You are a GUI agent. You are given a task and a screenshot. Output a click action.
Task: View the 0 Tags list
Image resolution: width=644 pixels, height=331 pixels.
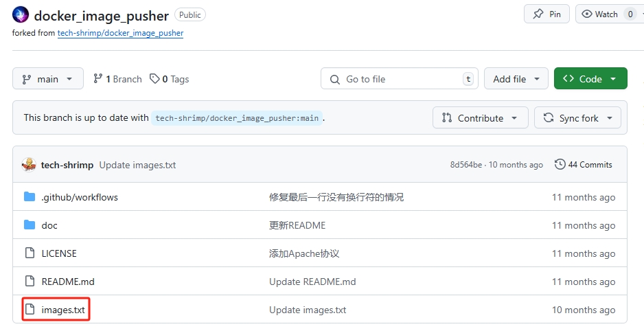point(170,79)
